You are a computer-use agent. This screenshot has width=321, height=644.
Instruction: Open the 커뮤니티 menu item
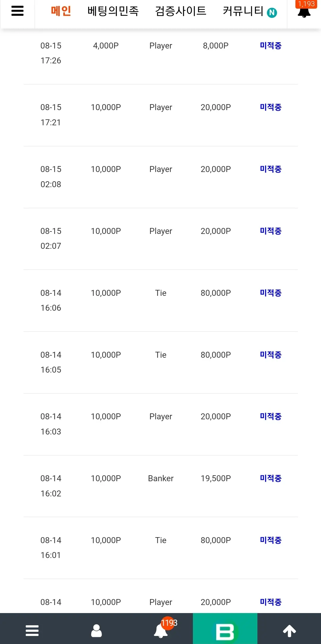coord(243,11)
